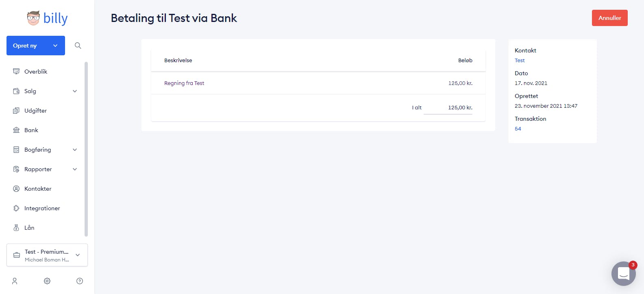Open the Bank icon in sidebar
Viewport: 644px width, 294px height.
coord(16,130)
